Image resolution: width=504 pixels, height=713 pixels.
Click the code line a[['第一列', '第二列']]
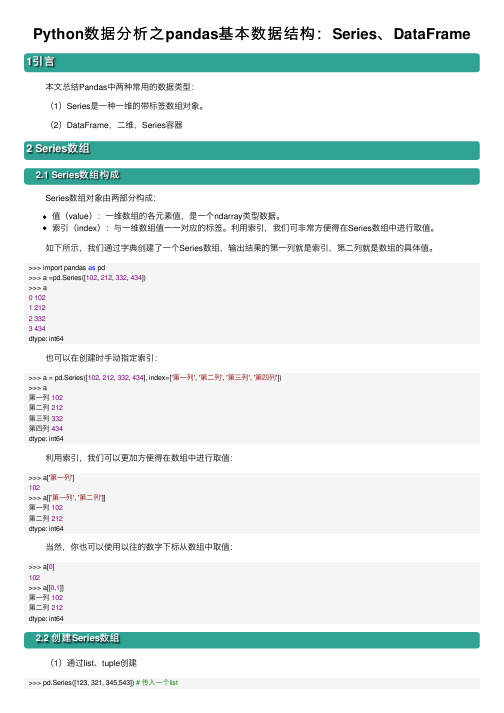tap(67, 497)
